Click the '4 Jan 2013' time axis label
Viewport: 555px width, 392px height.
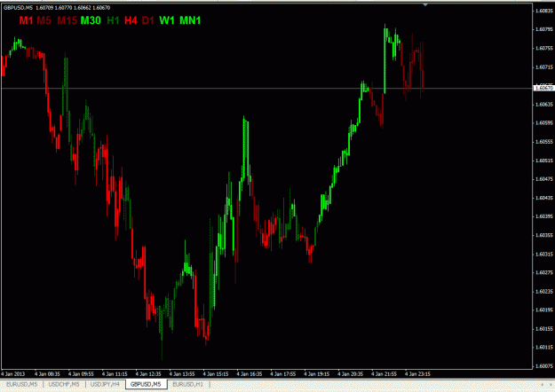[13, 374]
